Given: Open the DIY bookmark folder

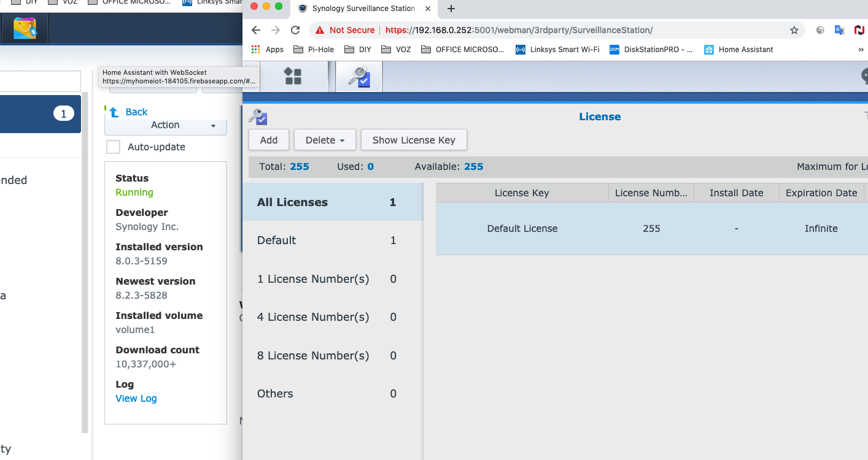Looking at the screenshot, I should (358, 50).
